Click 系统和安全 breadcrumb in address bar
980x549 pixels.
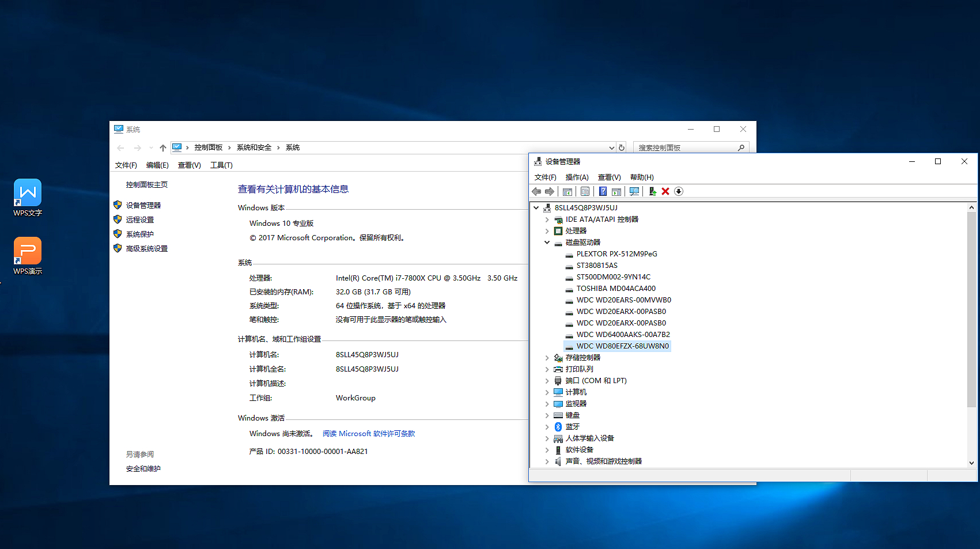[x=254, y=147]
